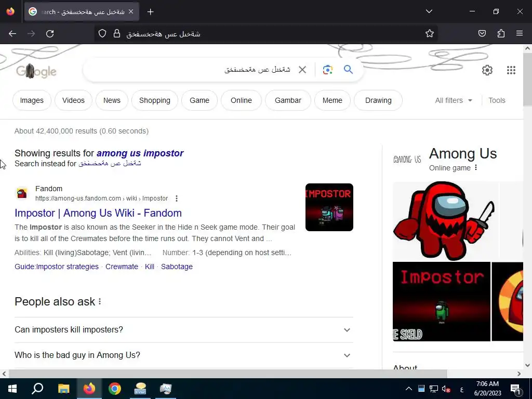532x399 pixels.
Task: Switch to Videos results
Action: pyautogui.click(x=73, y=100)
